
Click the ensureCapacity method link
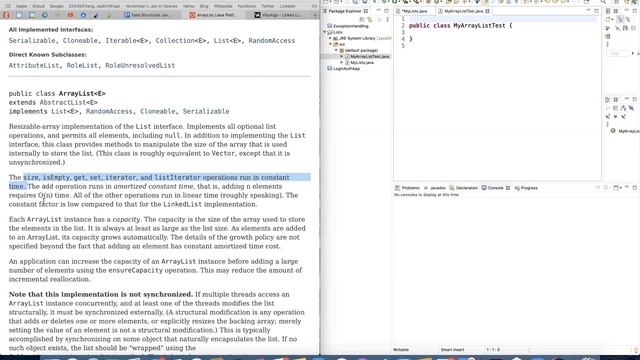pos(135,270)
